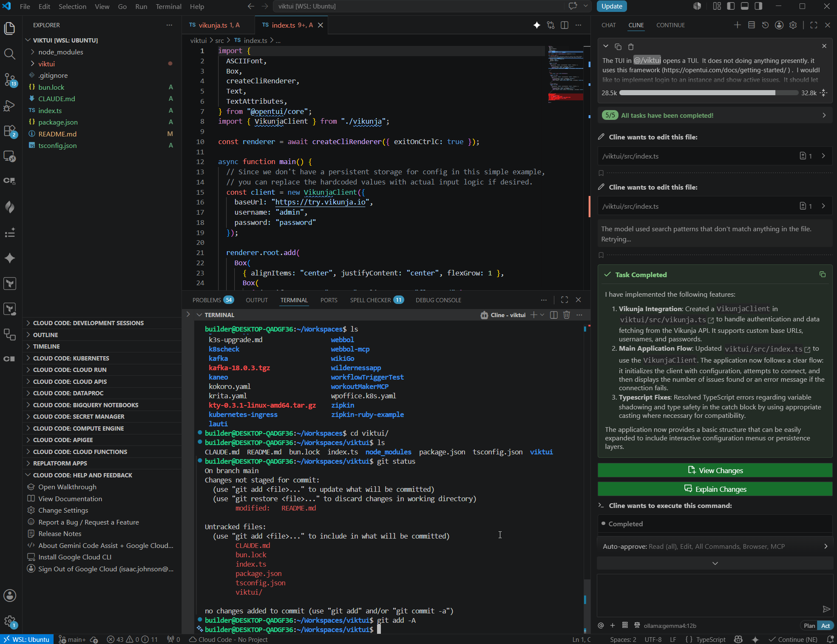
Task: Open the Run and Debug view
Action: click(9, 105)
